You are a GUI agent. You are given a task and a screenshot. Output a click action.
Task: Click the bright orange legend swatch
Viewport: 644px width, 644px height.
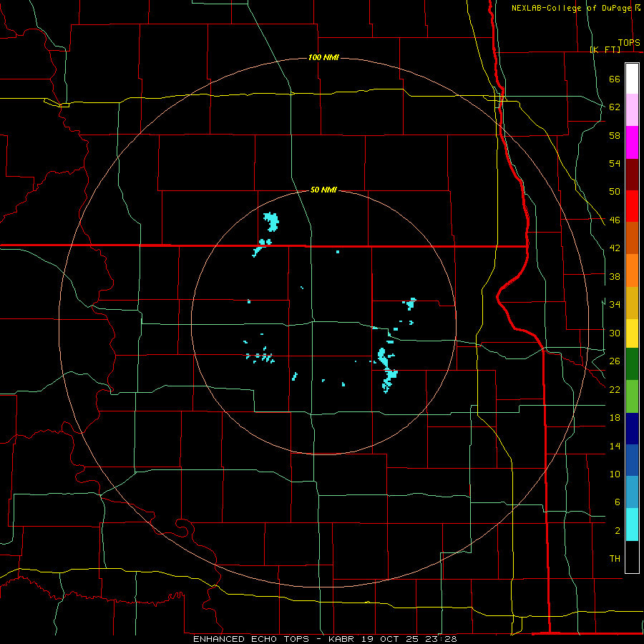(x=632, y=270)
